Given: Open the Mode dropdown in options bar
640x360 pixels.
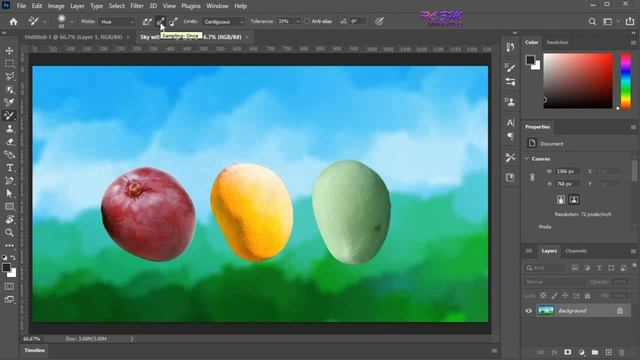Looking at the screenshot, I should click(117, 22).
